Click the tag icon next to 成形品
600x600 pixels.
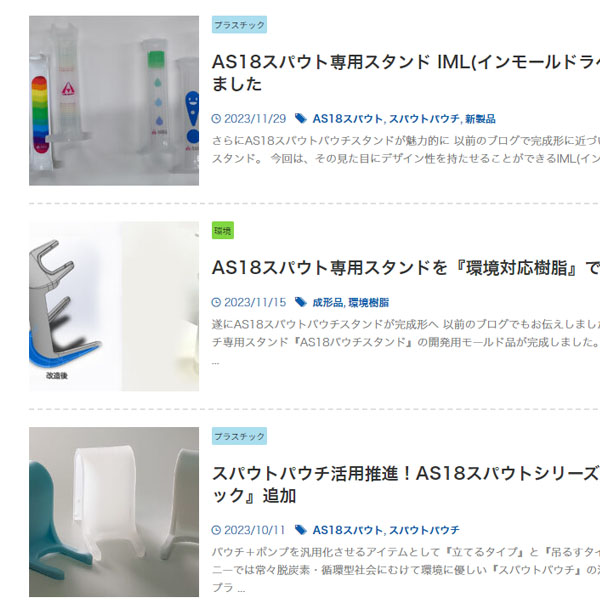pyautogui.click(x=301, y=302)
